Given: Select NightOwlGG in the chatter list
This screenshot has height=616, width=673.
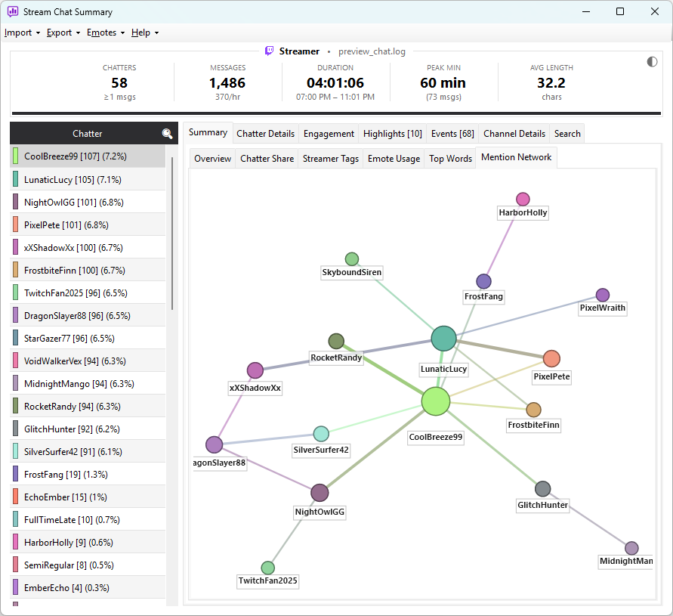Looking at the screenshot, I should pos(88,203).
